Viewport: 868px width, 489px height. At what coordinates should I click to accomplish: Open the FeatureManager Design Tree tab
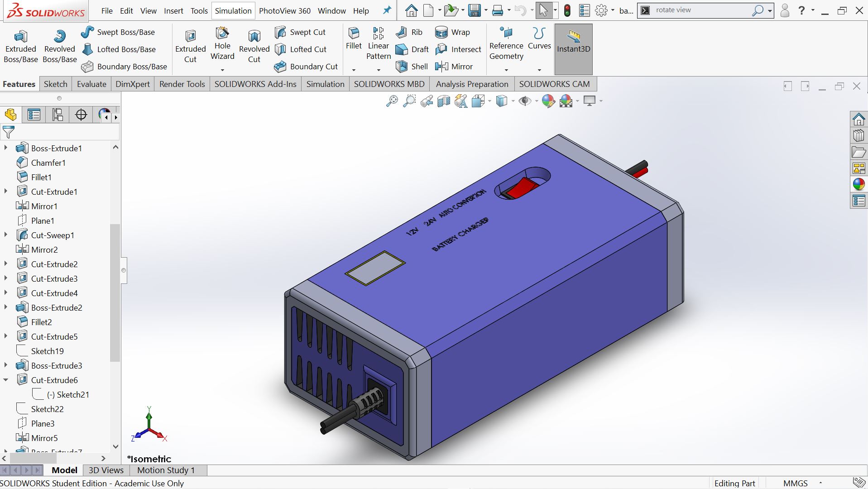click(11, 115)
